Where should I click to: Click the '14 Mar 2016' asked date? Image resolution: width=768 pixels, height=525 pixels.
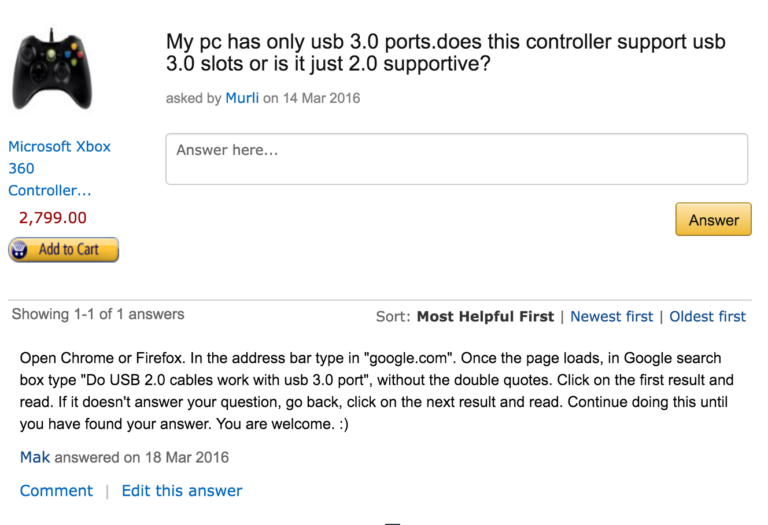[321, 98]
